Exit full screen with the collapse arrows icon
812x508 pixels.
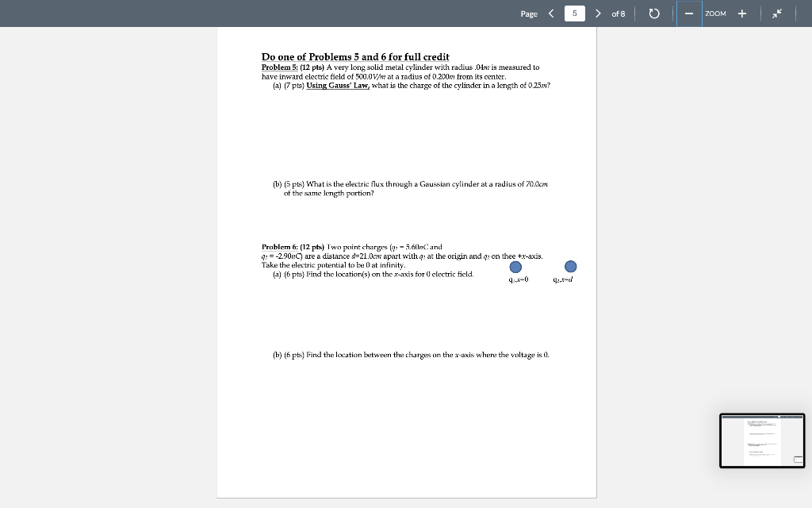click(x=777, y=13)
